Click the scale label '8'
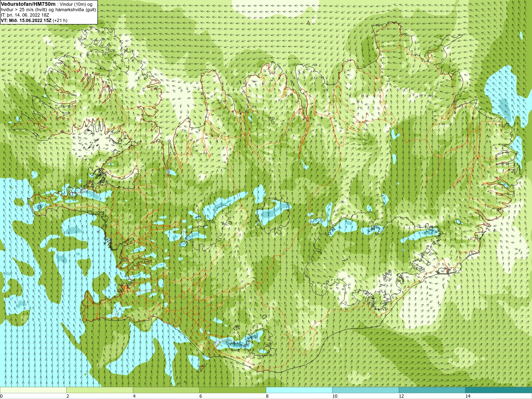 (267, 396)
